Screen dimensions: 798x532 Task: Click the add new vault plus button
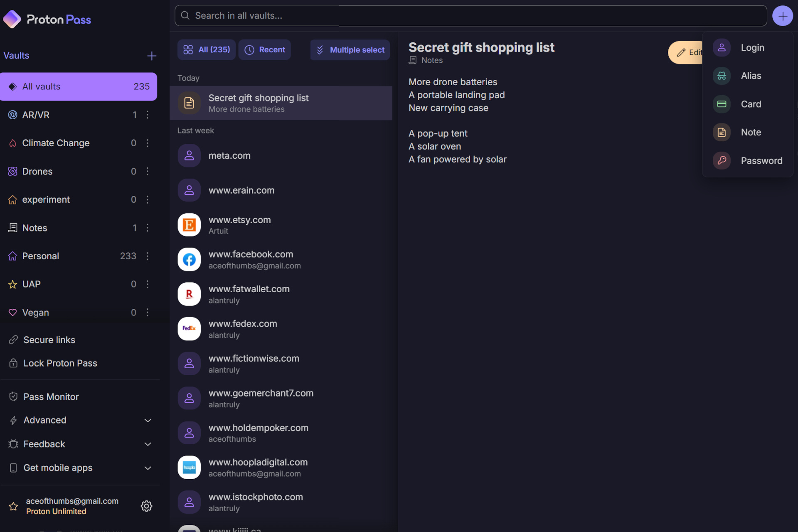tap(151, 55)
